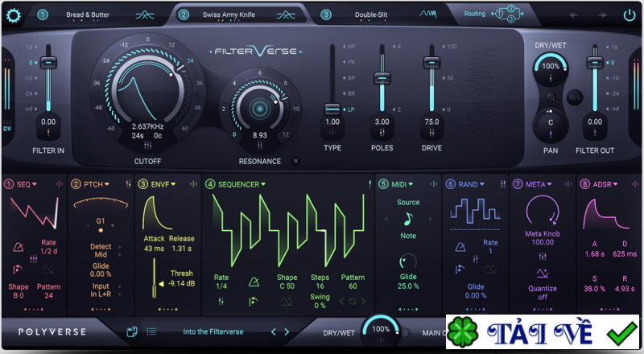
Task: Click the filter 1 number badge
Action: (x=43, y=14)
